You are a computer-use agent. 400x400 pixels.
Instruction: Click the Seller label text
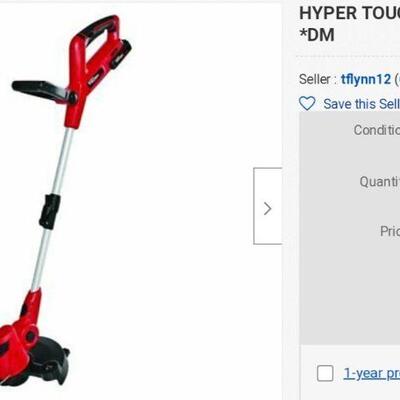315,80
